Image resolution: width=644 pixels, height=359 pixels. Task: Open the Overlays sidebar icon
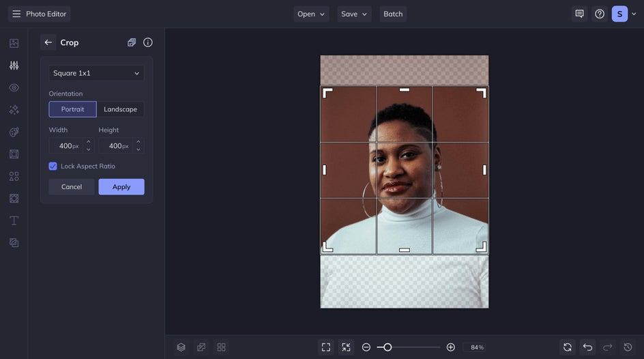(14, 199)
